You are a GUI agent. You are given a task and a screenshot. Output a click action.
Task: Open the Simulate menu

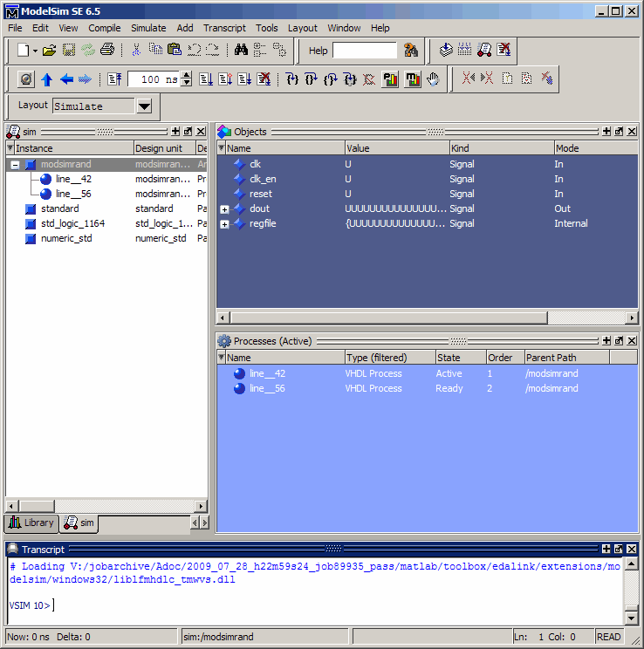(148, 28)
